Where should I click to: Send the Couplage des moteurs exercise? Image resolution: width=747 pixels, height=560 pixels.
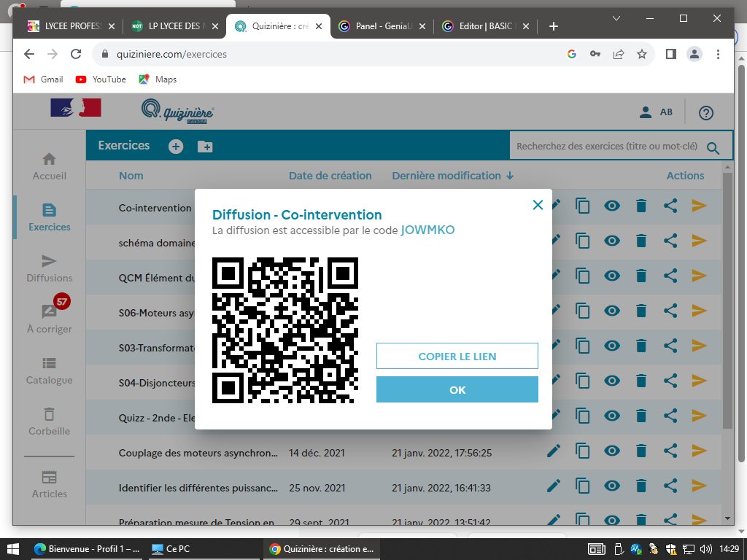click(x=700, y=451)
